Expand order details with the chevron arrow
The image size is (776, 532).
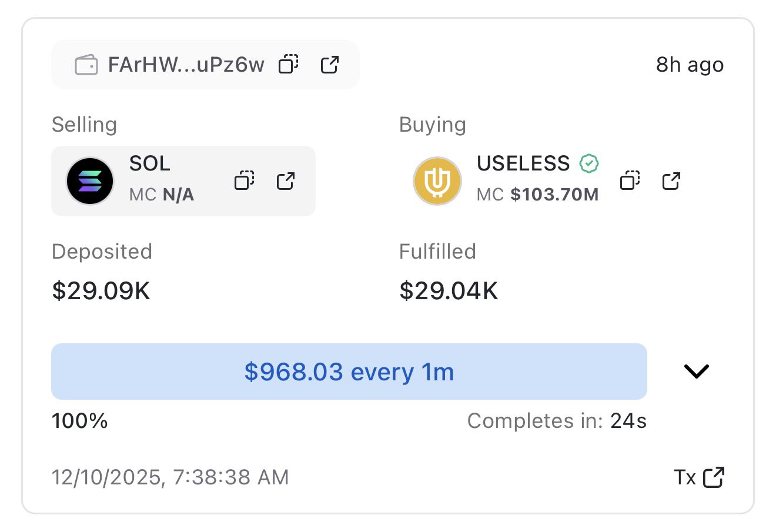coord(697,372)
